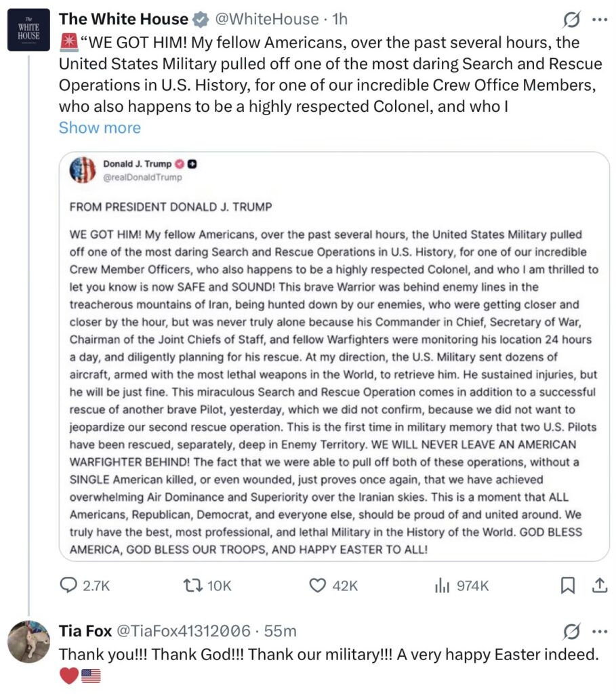Click the 1h timestamp on White House post

339,20
